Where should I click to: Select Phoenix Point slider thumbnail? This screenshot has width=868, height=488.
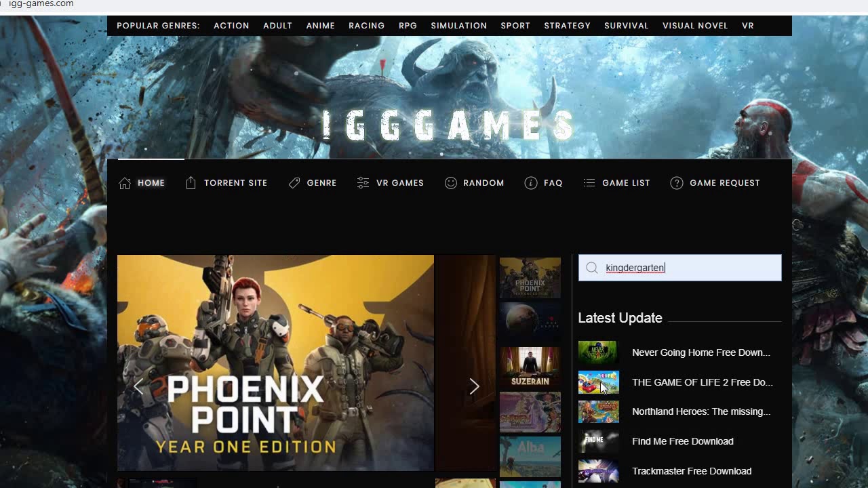(530, 278)
